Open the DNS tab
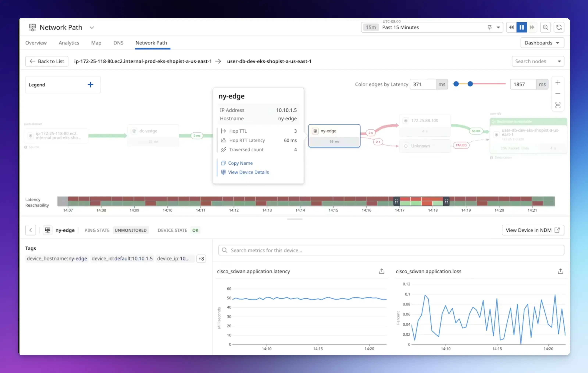Viewport: 588px width, 373px height. tap(118, 43)
